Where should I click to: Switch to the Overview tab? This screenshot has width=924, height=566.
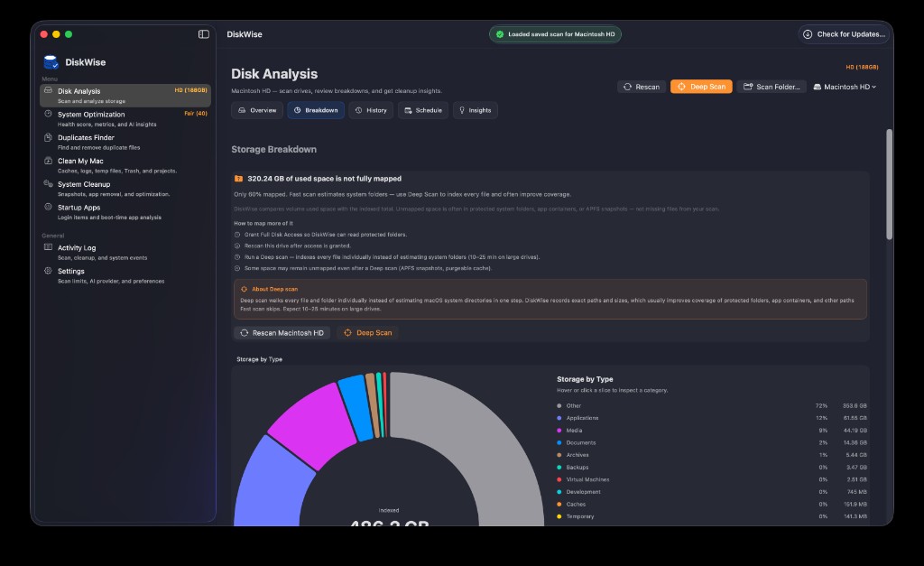(x=257, y=110)
